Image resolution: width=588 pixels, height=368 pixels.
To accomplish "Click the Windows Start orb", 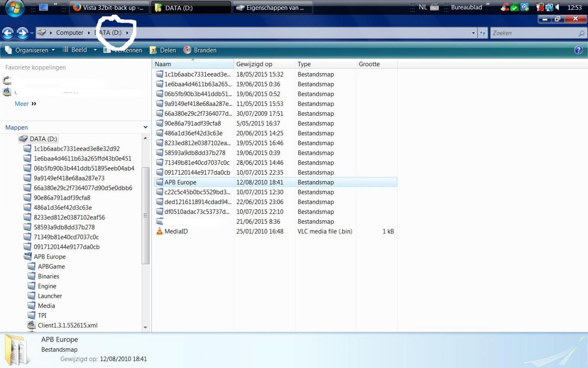I will point(14,8).
